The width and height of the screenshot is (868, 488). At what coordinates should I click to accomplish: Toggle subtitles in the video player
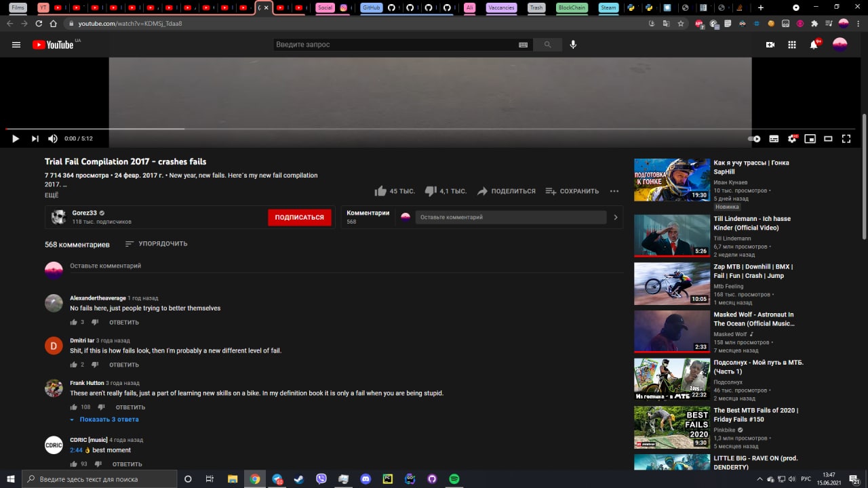coord(774,138)
